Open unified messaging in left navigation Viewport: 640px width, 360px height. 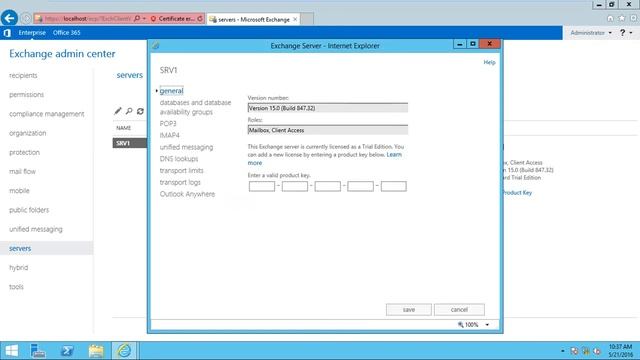[x=36, y=229]
